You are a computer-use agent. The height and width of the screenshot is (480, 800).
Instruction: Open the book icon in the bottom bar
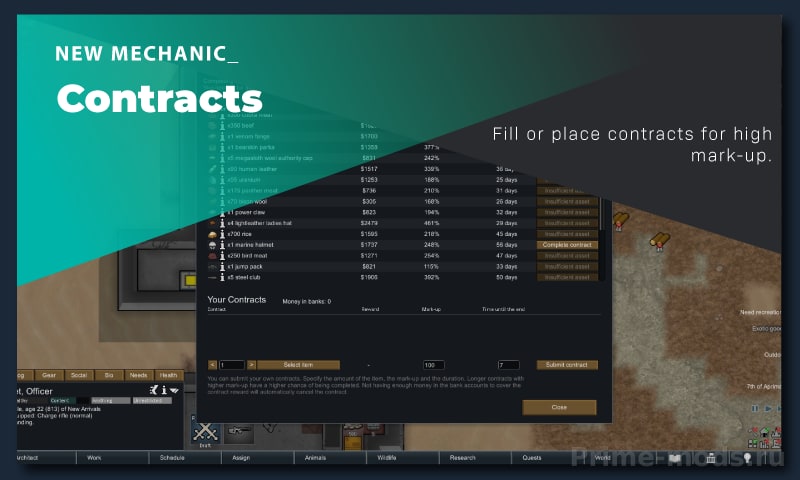pyautogui.click(x=674, y=458)
